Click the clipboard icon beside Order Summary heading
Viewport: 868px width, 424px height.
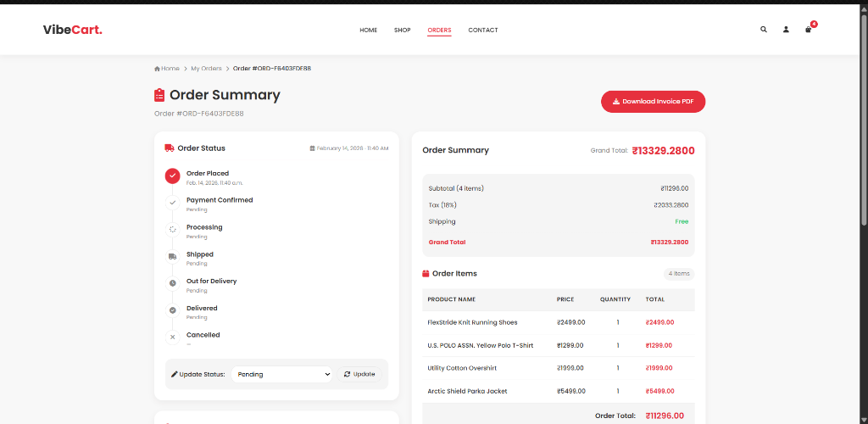tap(159, 95)
